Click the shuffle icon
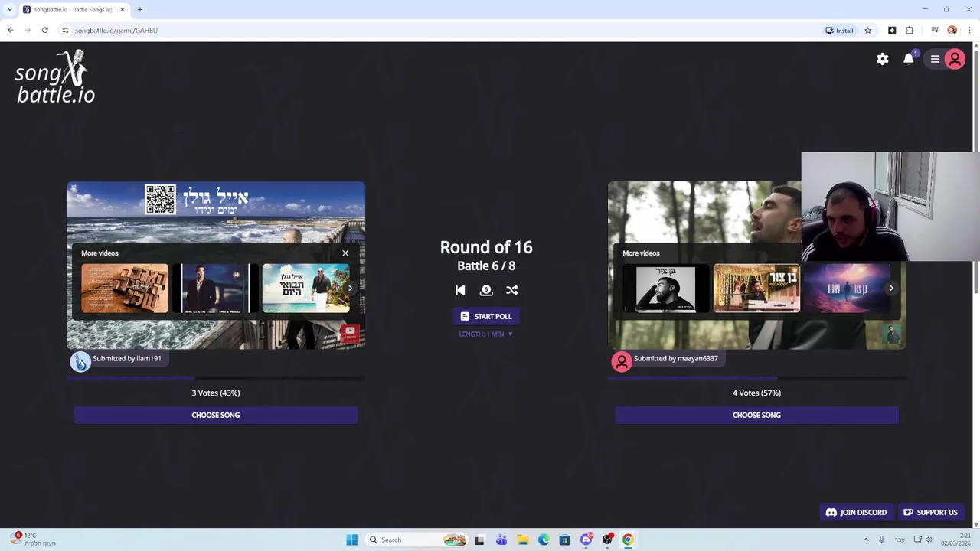The width and height of the screenshot is (980, 551). pos(512,290)
